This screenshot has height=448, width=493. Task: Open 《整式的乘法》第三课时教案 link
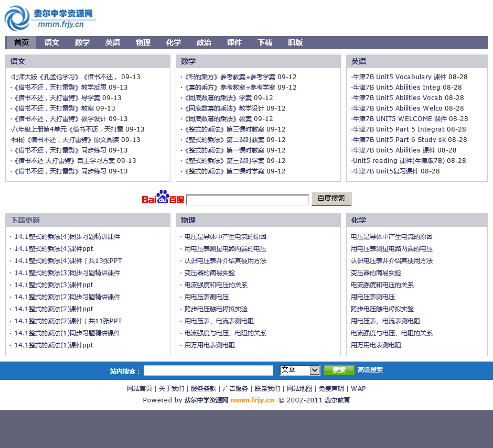pyautogui.click(x=223, y=129)
